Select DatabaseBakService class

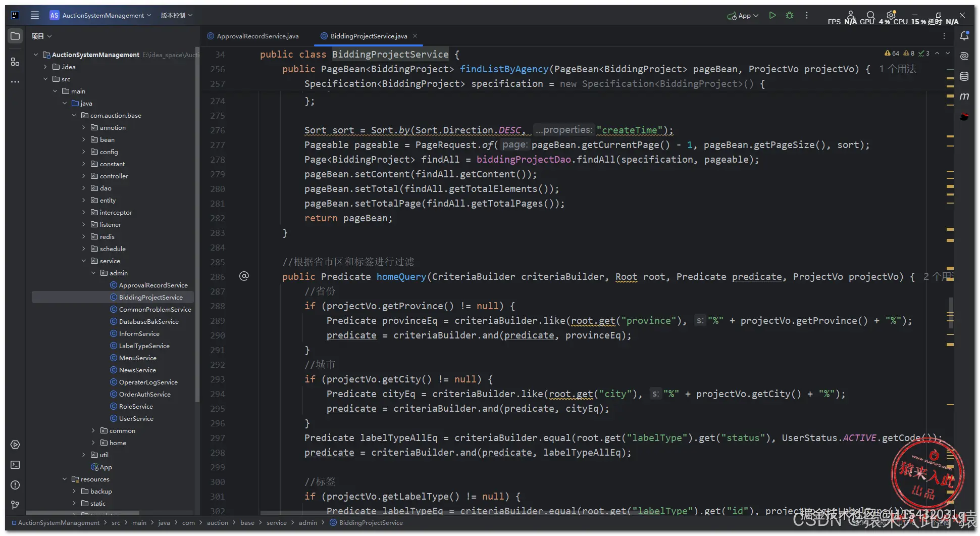[x=148, y=321]
